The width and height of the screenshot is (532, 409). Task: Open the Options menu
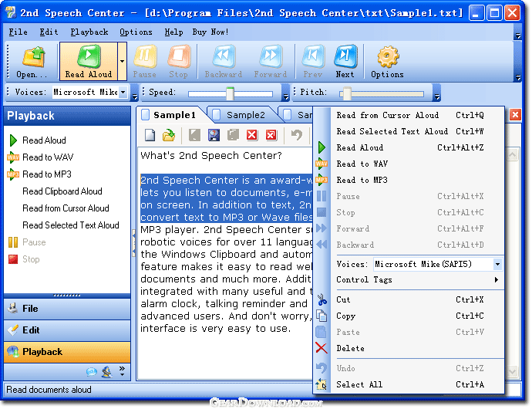(x=136, y=32)
